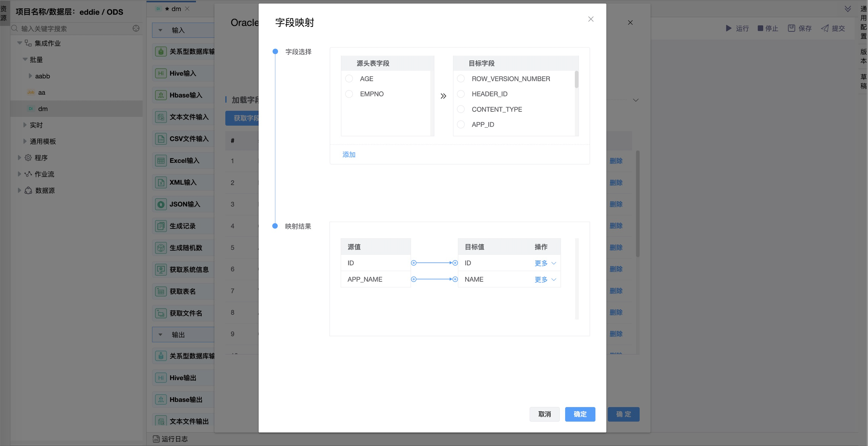Select the HEADER_ID target field radio
Screen dimensions: 868x446
pos(461,94)
